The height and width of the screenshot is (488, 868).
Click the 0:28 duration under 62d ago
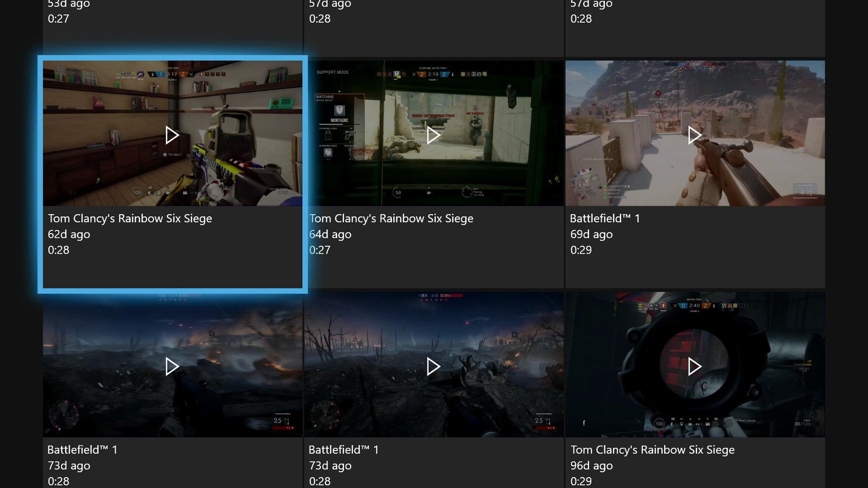[x=59, y=250]
